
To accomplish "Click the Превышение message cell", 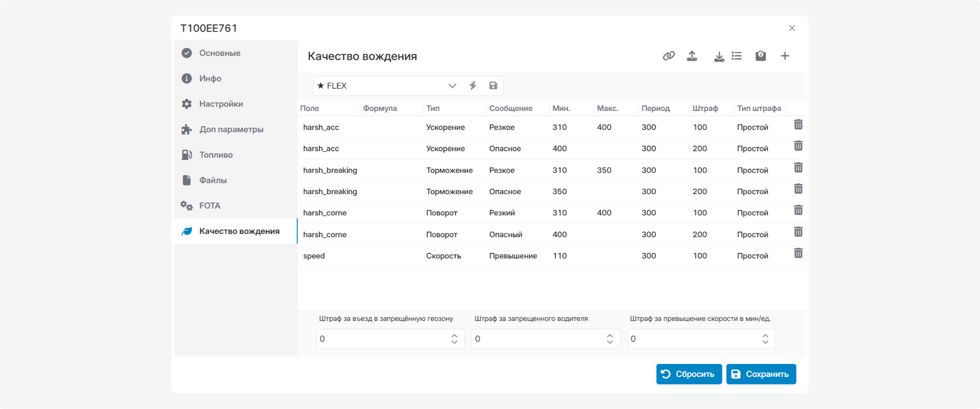I will click(x=513, y=256).
